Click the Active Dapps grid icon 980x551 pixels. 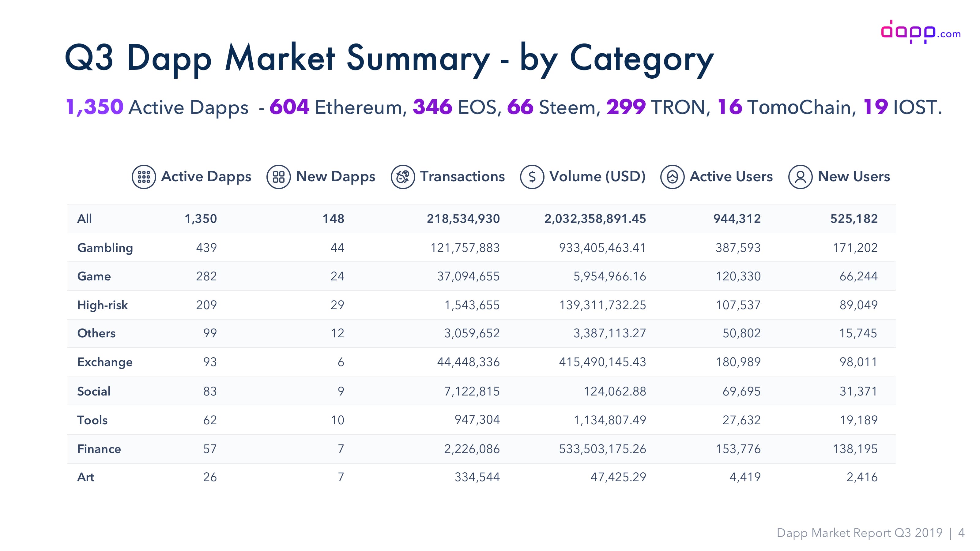click(x=144, y=177)
